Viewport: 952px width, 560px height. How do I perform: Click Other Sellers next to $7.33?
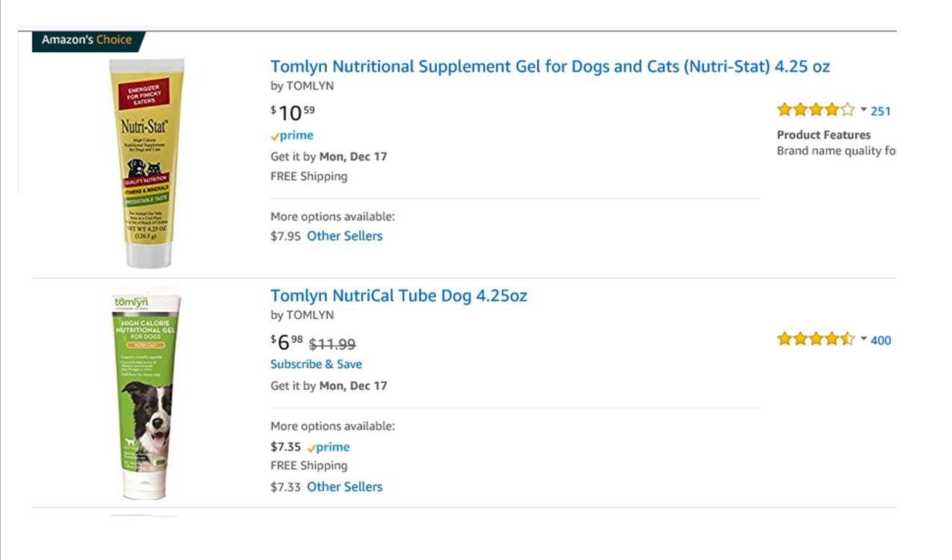[x=344, y=487]
